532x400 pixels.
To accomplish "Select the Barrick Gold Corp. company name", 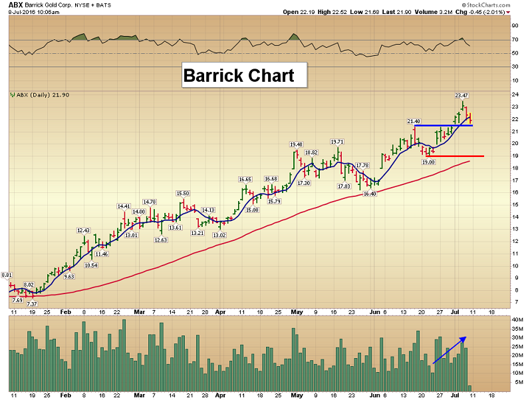I will tap(49, 5).
